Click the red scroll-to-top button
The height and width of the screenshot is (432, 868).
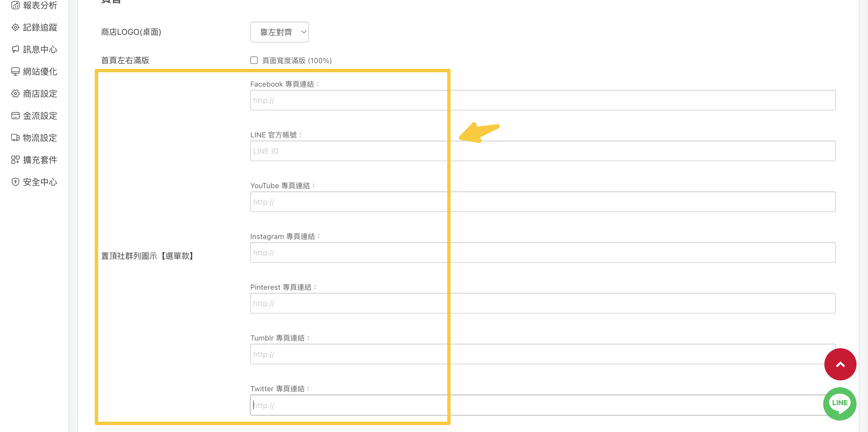(840, 364)
